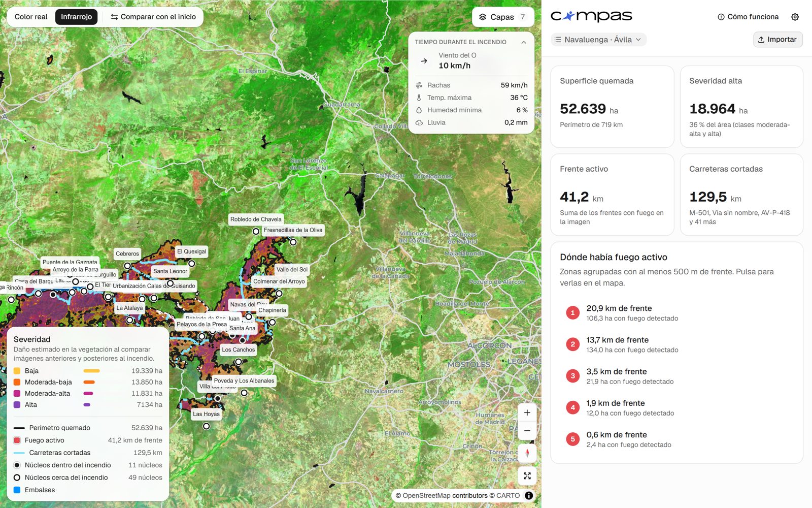Click fire zone marker number 1

[x=572, y=313]
